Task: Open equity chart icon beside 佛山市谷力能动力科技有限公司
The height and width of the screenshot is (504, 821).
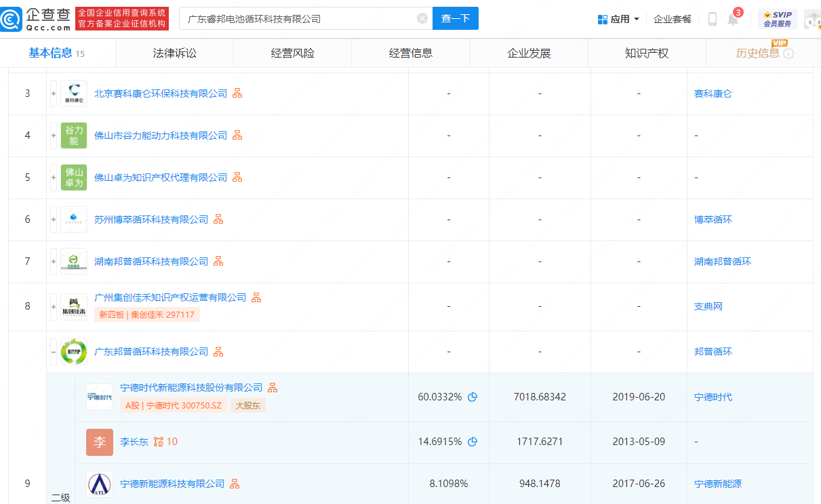Action: pos(237,135)
